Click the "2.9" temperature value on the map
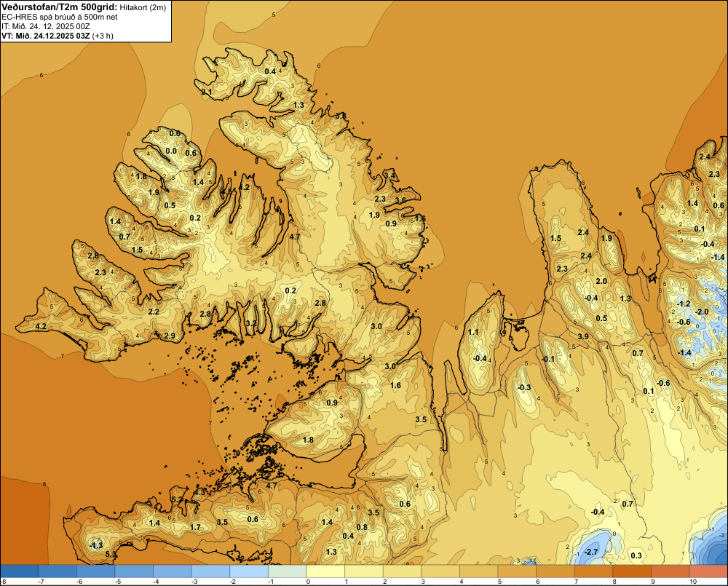728x586 pixels. pyautogui.click(x=170, y=336)
